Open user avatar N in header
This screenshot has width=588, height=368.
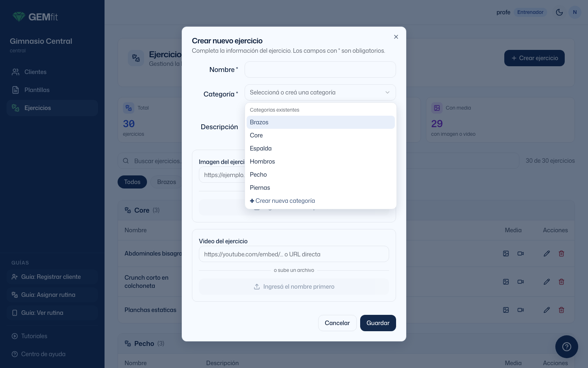(575, 12)
